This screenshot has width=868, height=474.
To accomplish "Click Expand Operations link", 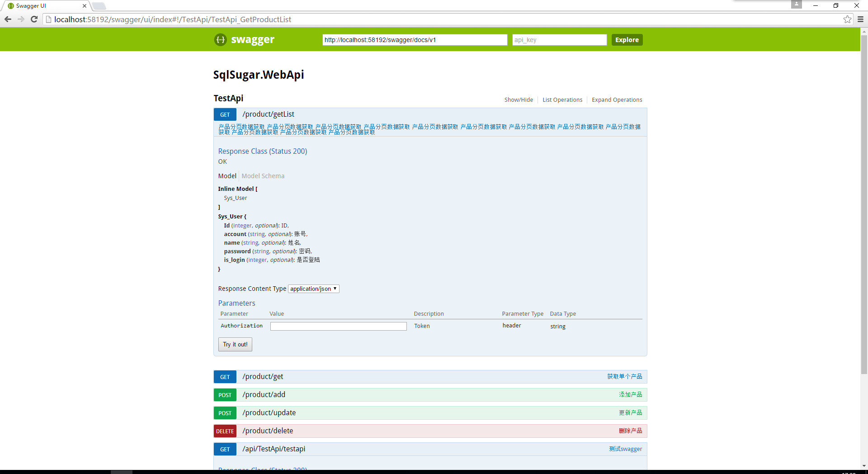I will (617, 100).
